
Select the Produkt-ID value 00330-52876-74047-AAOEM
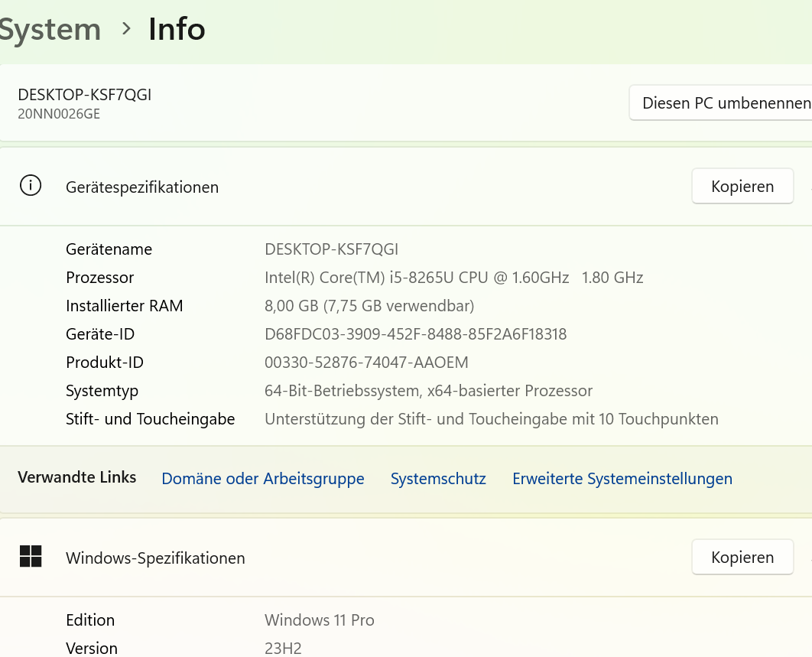click(367, 363)
